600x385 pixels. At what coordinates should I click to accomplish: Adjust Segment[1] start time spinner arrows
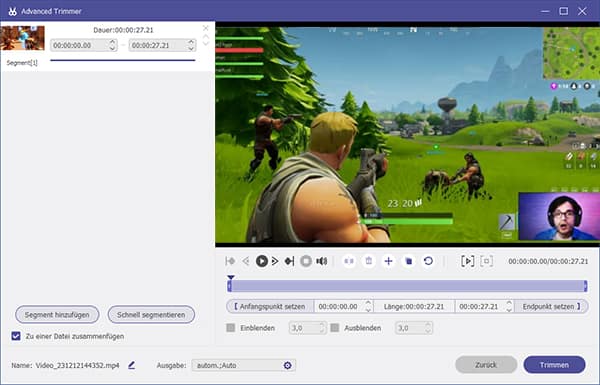[x=112, y=45]
